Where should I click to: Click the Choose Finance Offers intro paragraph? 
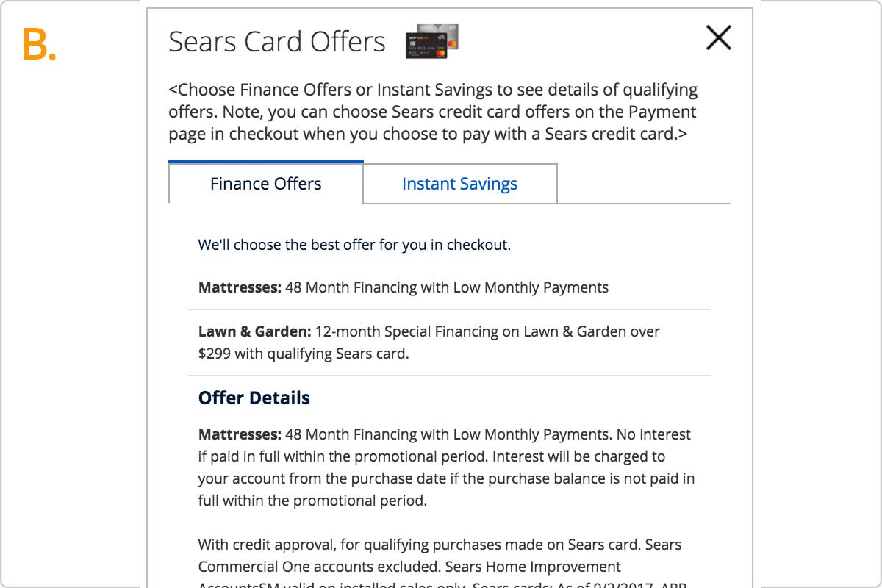point(434,112)
